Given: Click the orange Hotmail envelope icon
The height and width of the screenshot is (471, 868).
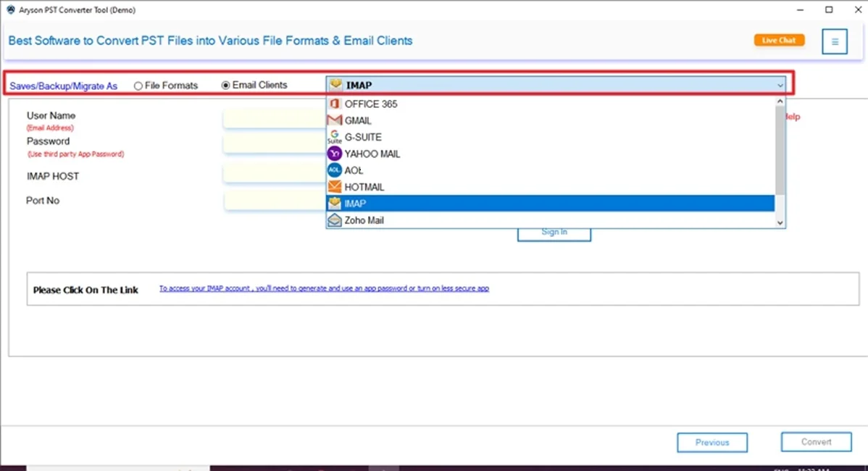Looking at the screenshot, I should [334, 186].
